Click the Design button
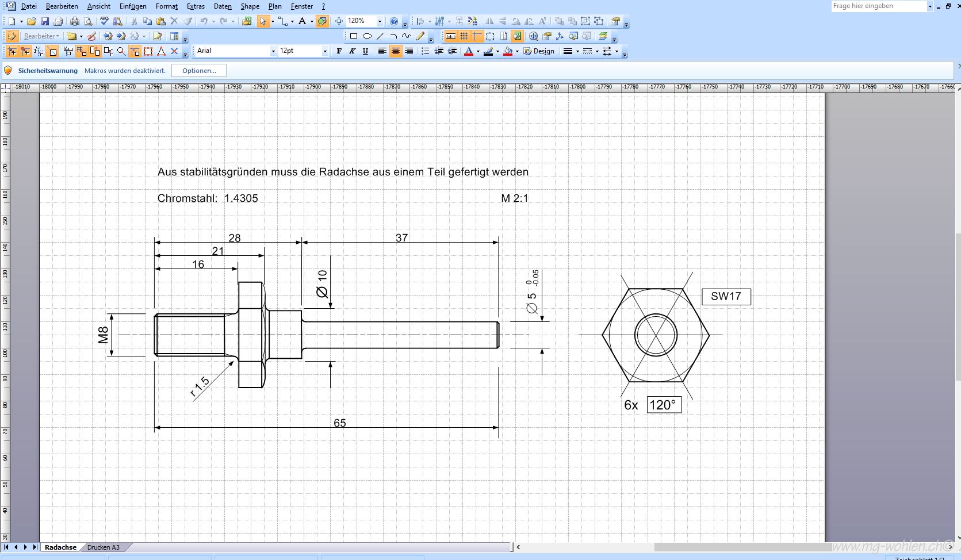 [539, 51]
